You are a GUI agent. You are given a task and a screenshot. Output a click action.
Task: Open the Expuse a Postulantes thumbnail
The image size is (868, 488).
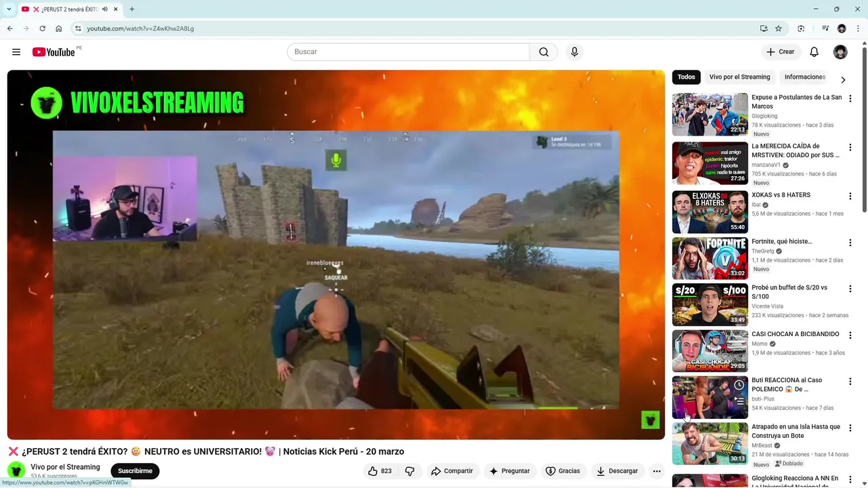[x=710, y=115]
